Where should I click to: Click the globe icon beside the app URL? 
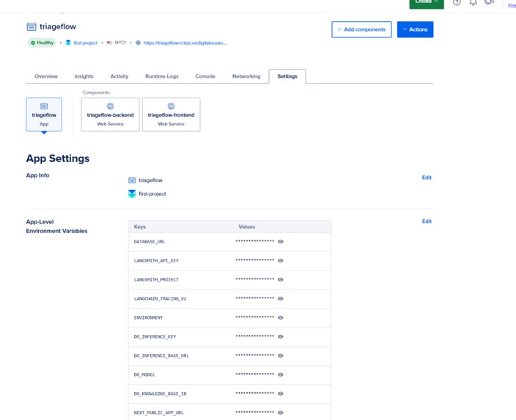(139, 43)
